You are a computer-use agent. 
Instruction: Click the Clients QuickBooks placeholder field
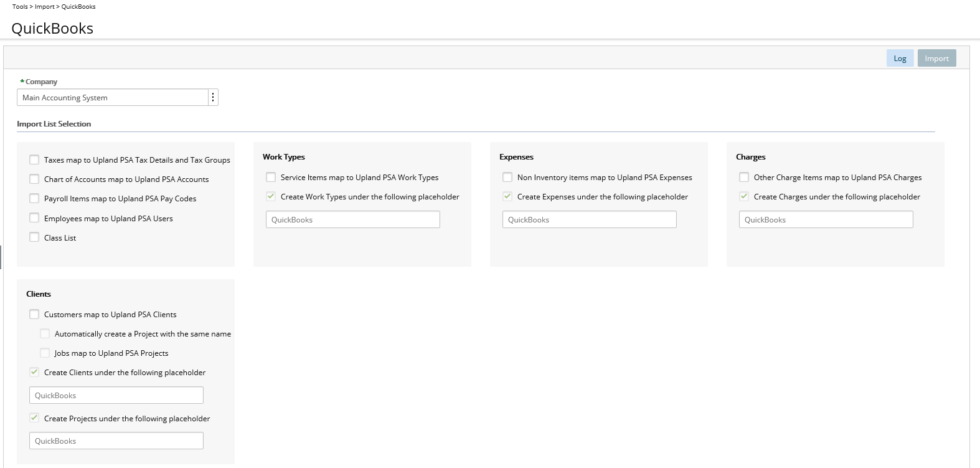116,395
